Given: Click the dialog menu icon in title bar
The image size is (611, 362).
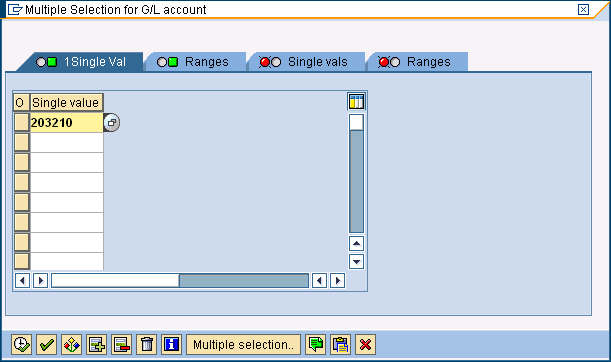Looking at the screenshot, I should point(15,9).
